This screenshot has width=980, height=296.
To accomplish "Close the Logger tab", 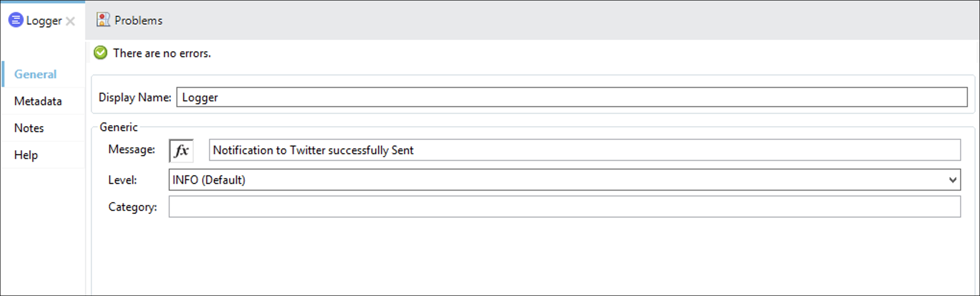I will pyautogui.click(x=70, y=21).
